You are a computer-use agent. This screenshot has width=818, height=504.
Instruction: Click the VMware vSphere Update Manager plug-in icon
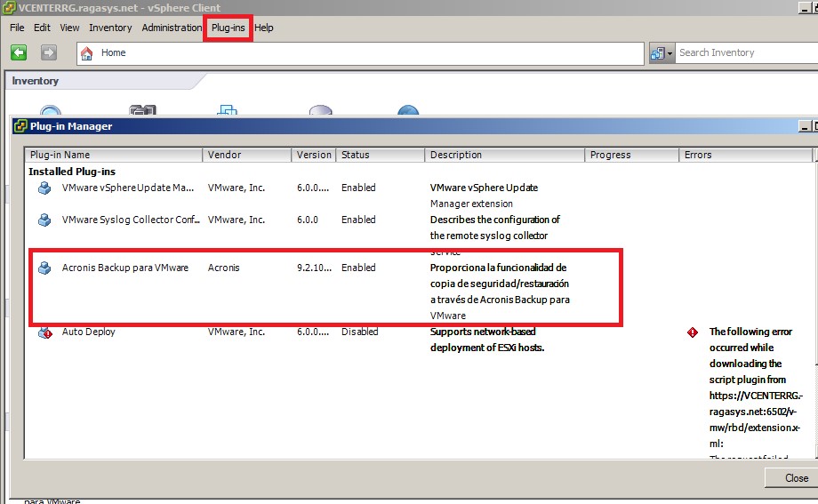44,188
